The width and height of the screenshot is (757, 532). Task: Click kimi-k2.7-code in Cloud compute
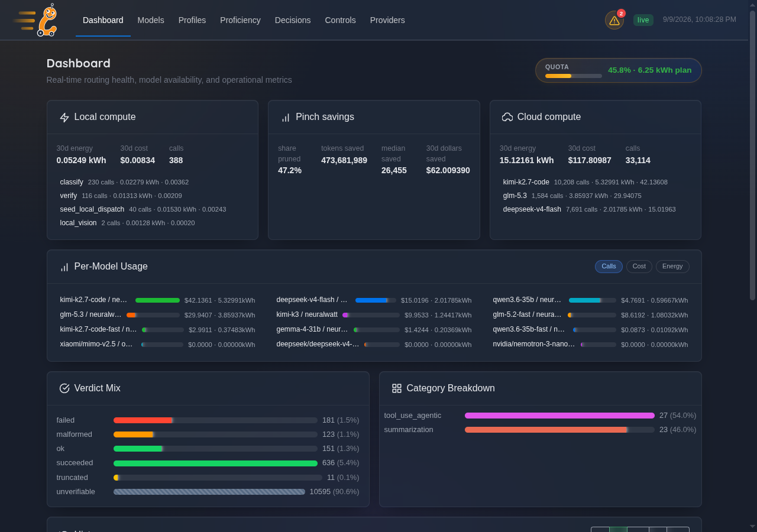tap(526, 182)
